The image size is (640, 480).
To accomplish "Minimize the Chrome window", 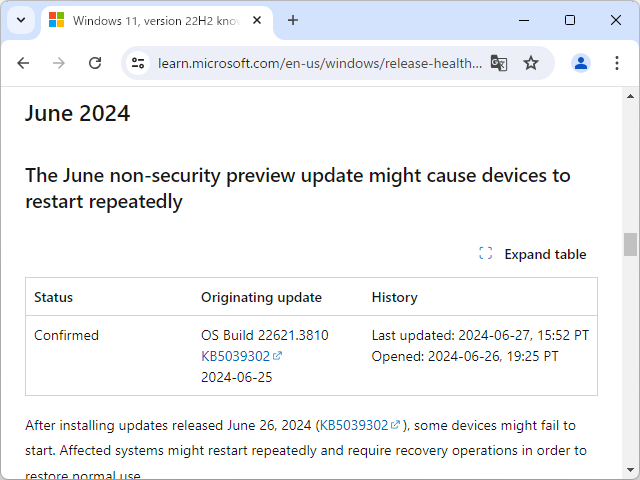I will (x=524, y=20).
